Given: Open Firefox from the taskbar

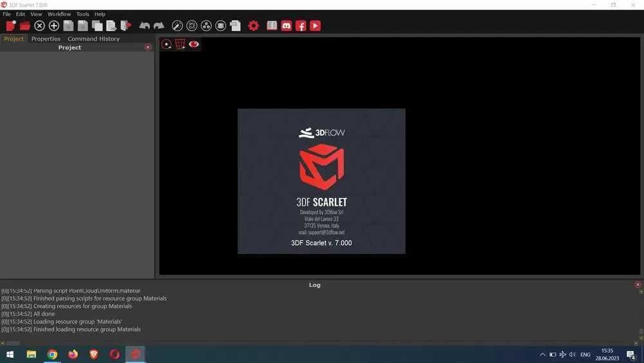Looking at the screenshot, I should coord(73,355).
